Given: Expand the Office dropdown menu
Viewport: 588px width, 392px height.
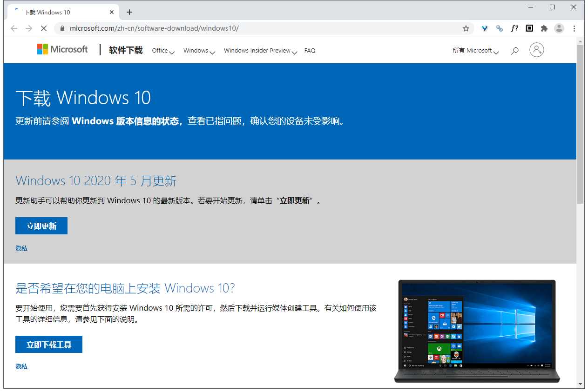Looking at the screenshot, I should point(163,51).
